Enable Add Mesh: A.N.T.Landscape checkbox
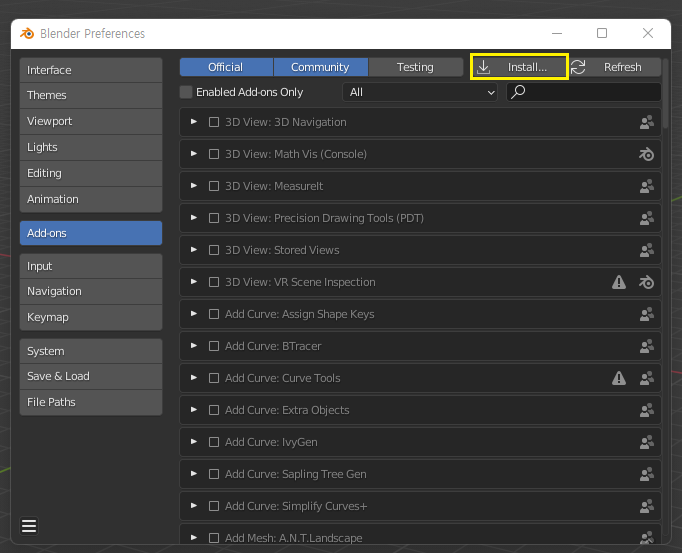Image resolution: width=682 pixels, height=553 pixels. 214,538
